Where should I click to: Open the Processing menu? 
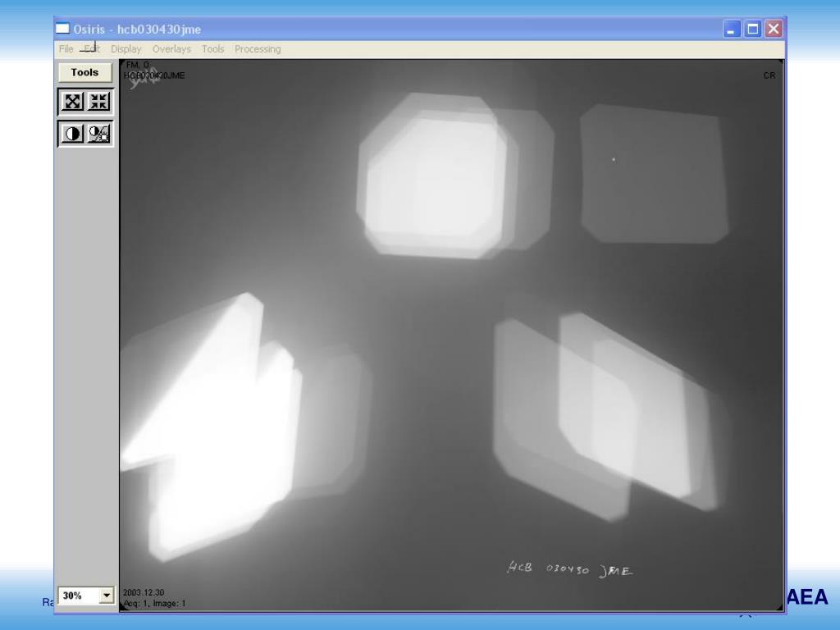click(x=258, y=48)
